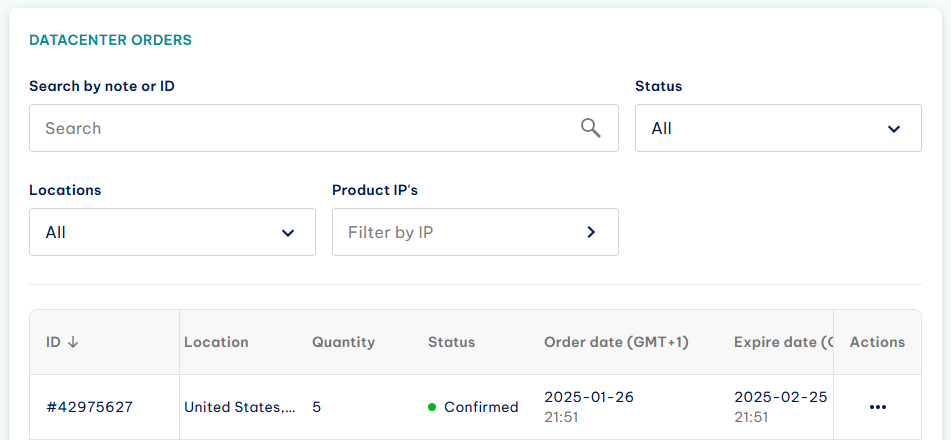951x440 pixels.
Task: Click the Locations dropdown chevron arrow
Action: point(287,232)
